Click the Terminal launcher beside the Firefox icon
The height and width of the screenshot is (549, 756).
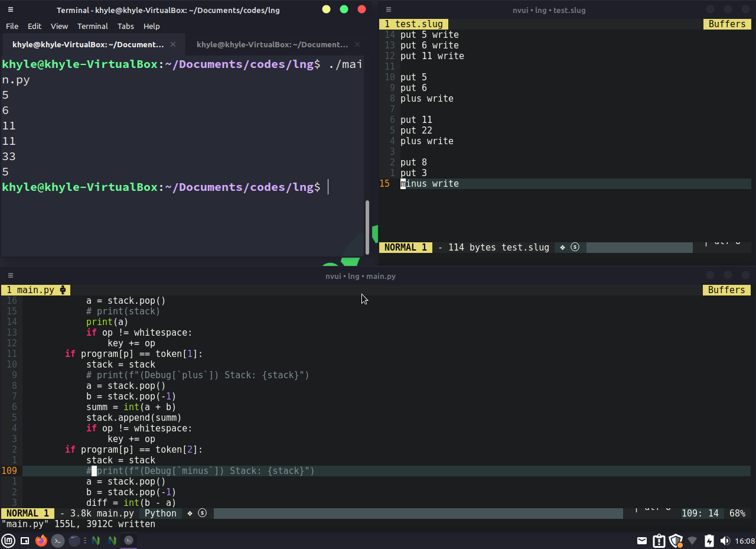coord(57,540)
